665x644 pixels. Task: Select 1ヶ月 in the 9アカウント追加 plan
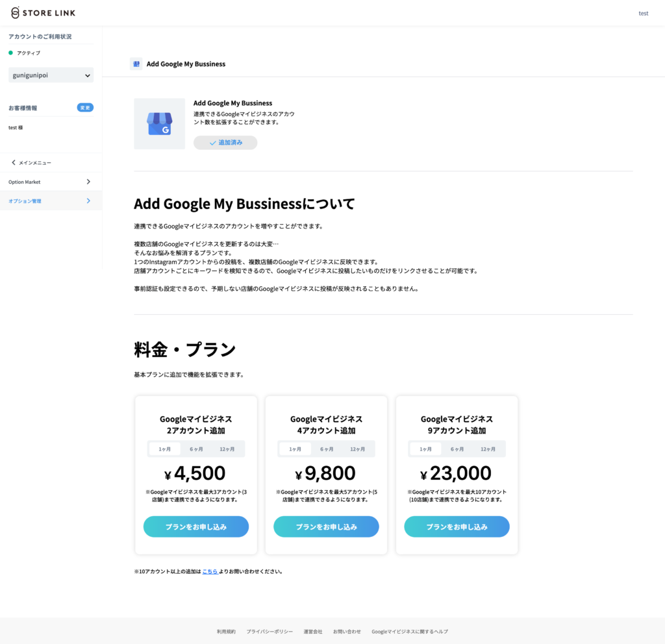tap(425, 449)
